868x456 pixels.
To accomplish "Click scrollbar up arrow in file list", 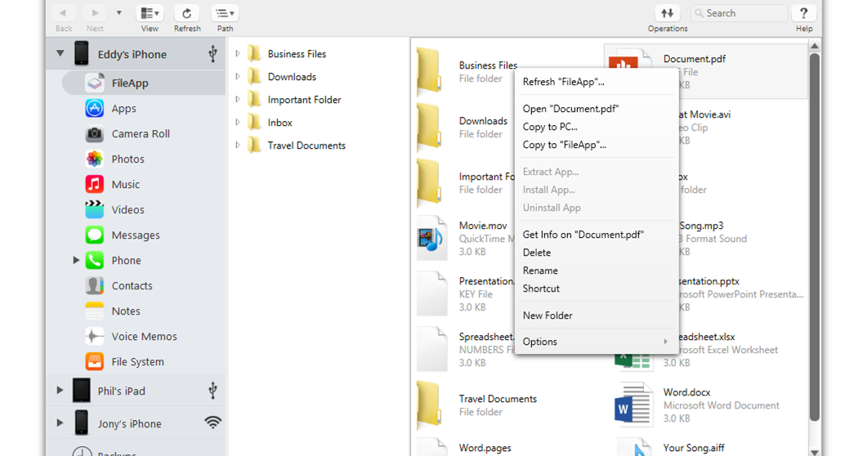I will [814, 46].
